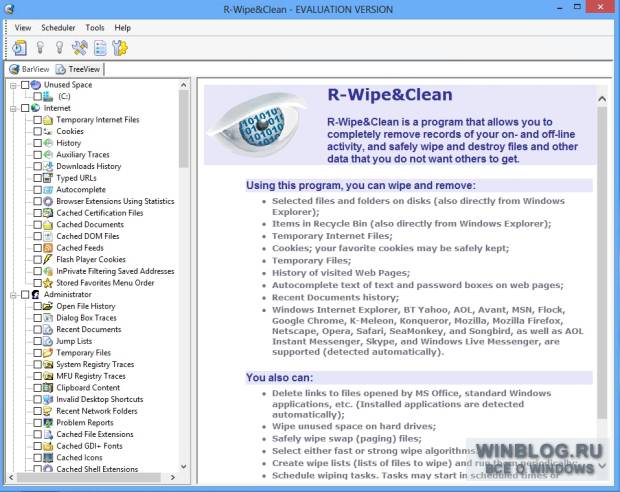Click the first light bulb toolbar icon
Image resolution: width=620 pixels, height=492 pixels.
pyautogui.click(x=40, y=48)
